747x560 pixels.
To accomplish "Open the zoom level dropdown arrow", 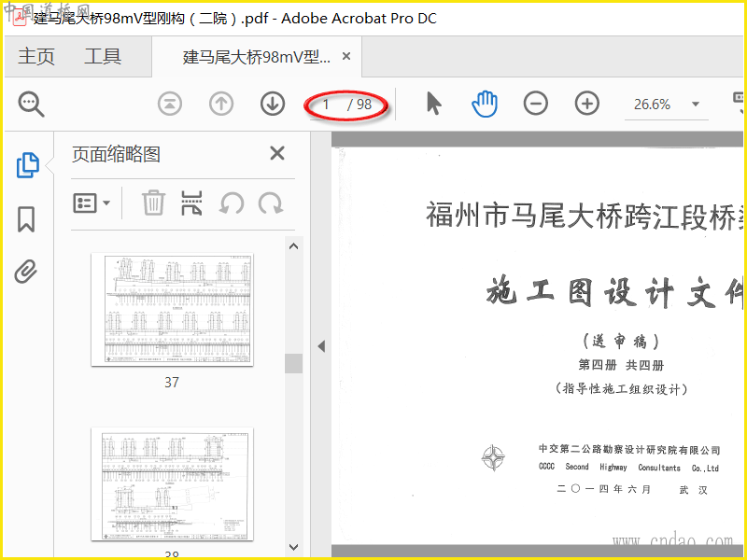I will pos(696,104).
